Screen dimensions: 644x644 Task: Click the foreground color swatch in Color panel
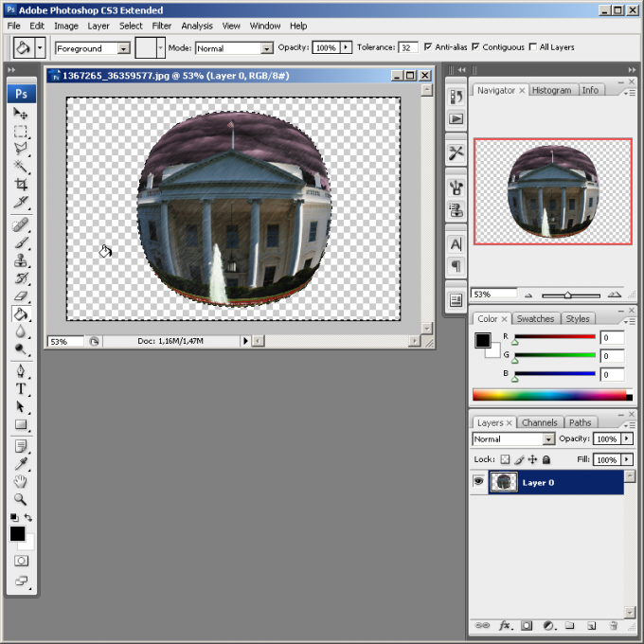tap(483, 341)
